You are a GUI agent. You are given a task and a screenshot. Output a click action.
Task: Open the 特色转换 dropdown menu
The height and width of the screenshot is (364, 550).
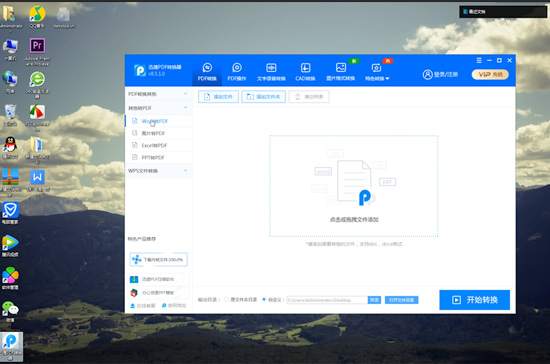coord(377,78)
